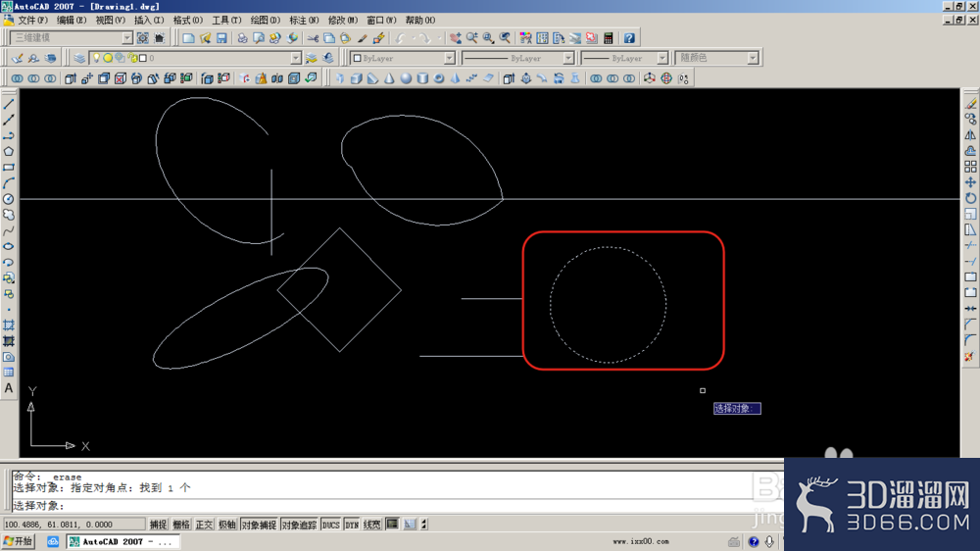Image resolution: width=980 pixels, height=551 pixels.
Task: Click the QuickCalc calculator icon
Action: click(x=609, y=38)
